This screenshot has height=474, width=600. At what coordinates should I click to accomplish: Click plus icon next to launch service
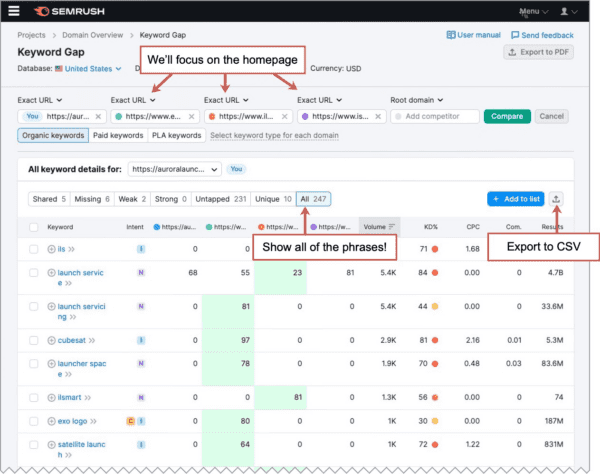click(51, 273)
